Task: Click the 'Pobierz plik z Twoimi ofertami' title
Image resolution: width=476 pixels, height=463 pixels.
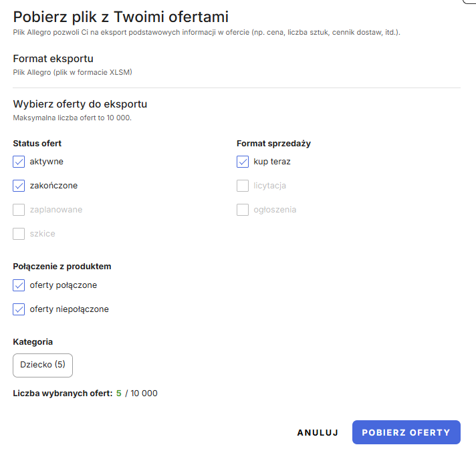Action: point(121,17)
